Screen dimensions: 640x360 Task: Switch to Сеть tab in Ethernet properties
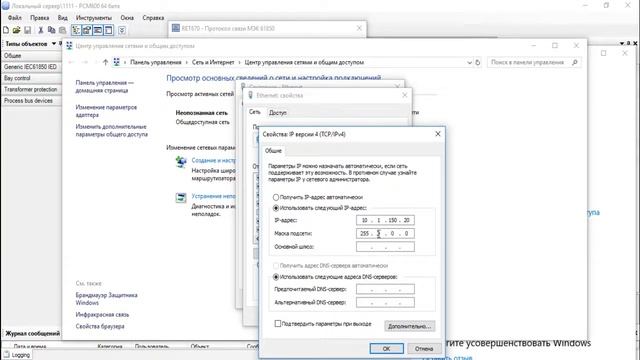pos(255,112)
